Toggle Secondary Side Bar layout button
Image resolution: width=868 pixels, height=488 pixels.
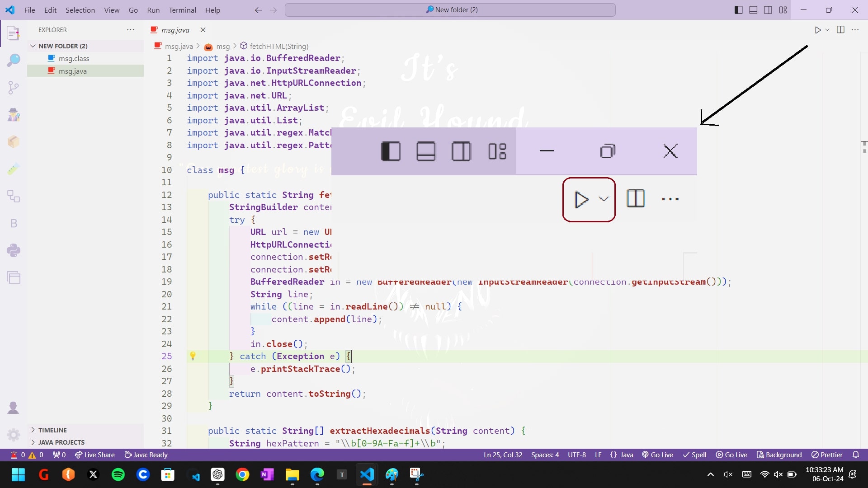coord(768,10)
